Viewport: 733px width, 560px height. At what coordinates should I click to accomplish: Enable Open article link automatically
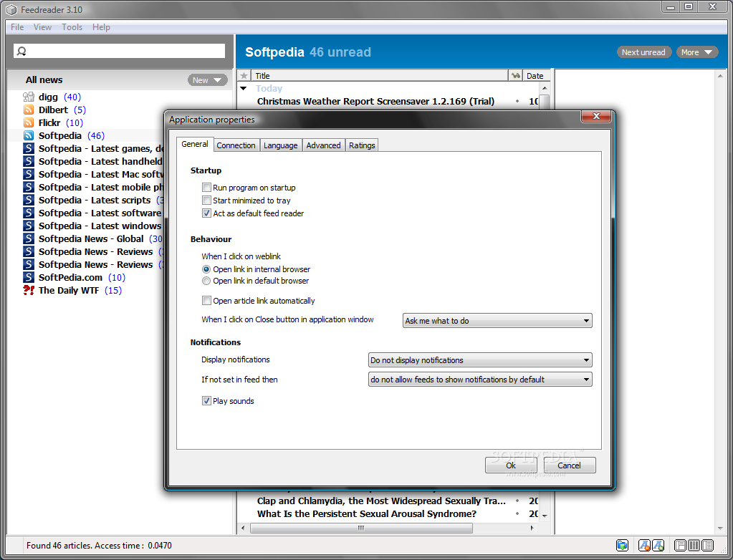206,300
